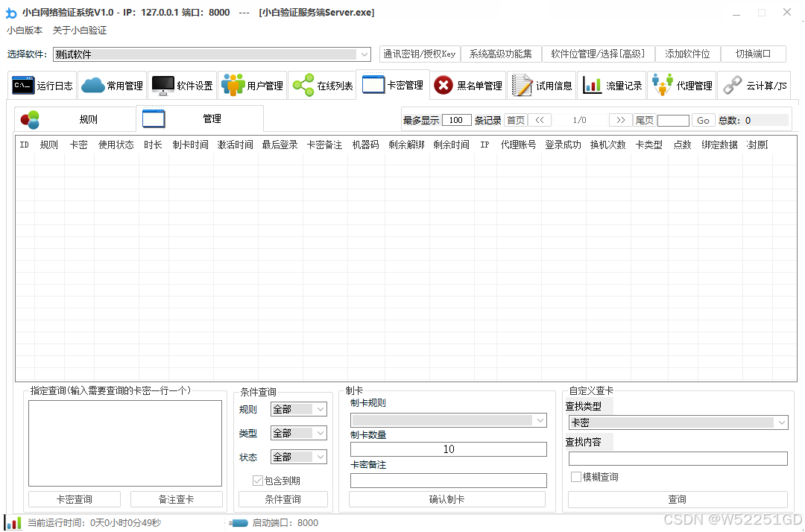Click the 制卡数量 input field
Screen dimensions: 805x532
(x=448, y=449)
